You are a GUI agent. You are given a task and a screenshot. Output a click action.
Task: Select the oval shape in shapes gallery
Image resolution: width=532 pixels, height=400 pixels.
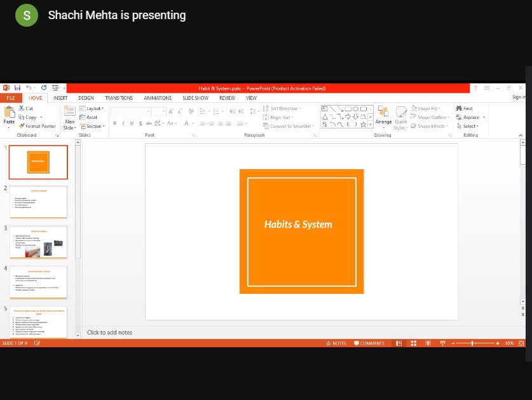[x=355, y=109]
